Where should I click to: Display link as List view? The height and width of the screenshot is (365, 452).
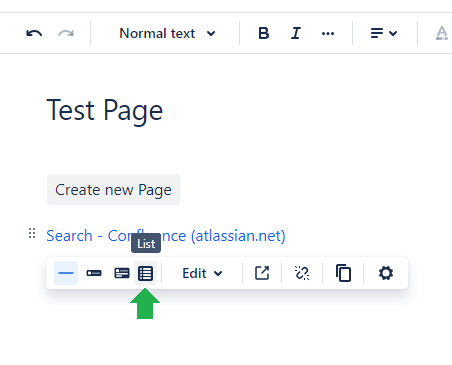145,273
